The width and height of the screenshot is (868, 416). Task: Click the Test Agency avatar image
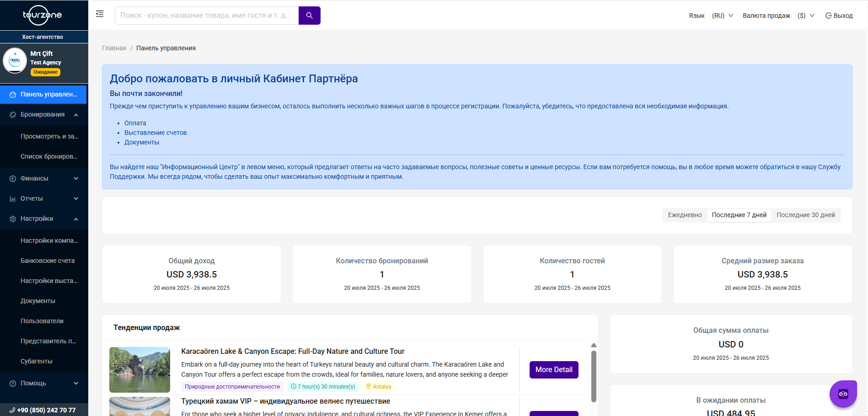coord(15,60)
